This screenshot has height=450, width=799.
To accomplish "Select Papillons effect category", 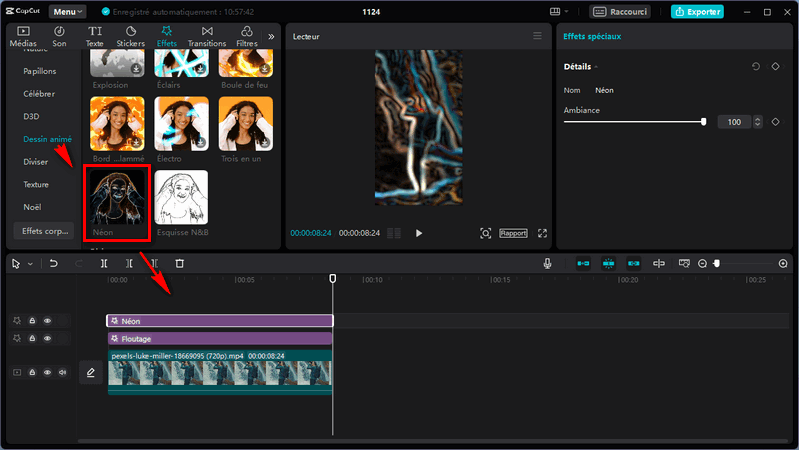I will pyautogui.click(x=40, y=71).
